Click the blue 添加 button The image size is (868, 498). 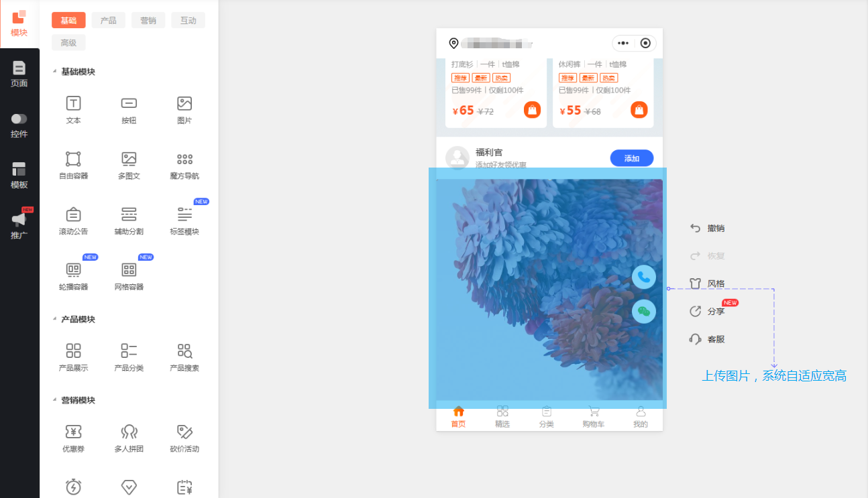pos(632,158)
